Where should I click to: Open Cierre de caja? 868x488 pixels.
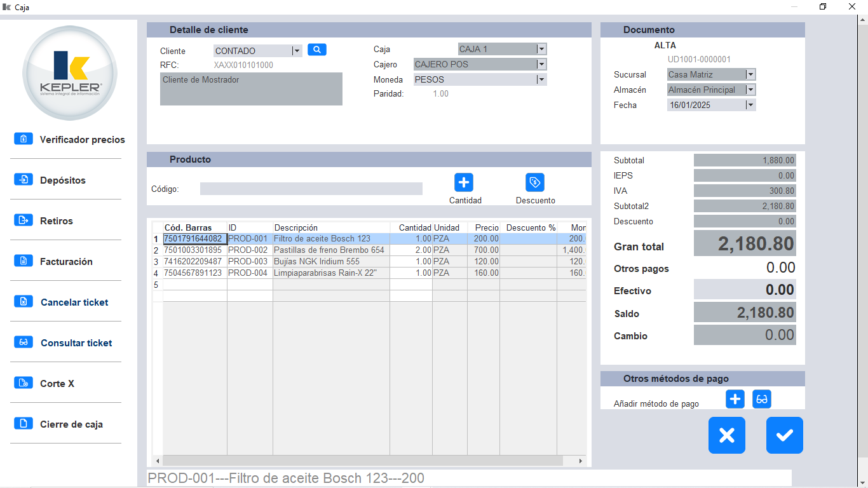tap(70, 424)
